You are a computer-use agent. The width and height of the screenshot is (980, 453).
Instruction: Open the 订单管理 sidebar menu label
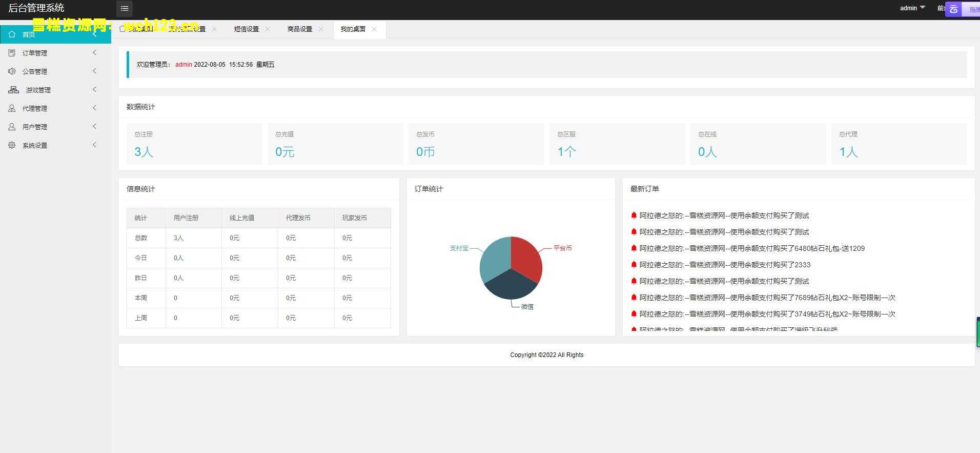tap(35, 53)
